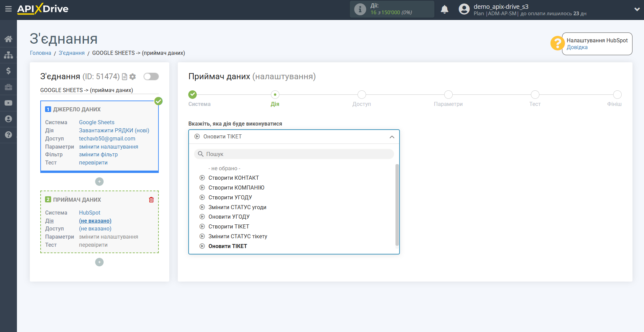Click the yellow question mark help icon
The height and width of the screenshot is (332, 644).
tap(557, 43)
